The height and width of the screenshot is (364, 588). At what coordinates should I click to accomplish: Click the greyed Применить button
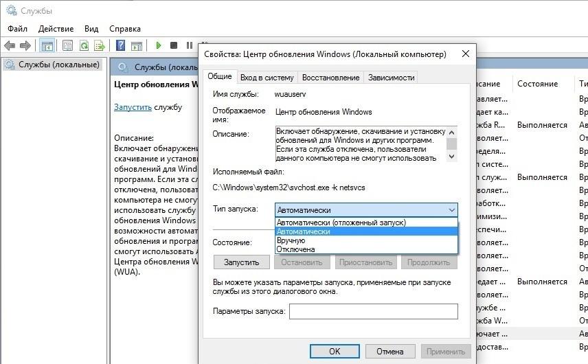click(446, 351)
